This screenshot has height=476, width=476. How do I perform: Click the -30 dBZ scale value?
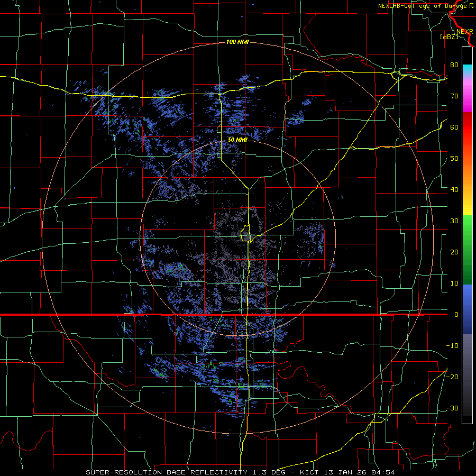pos(452,408)
